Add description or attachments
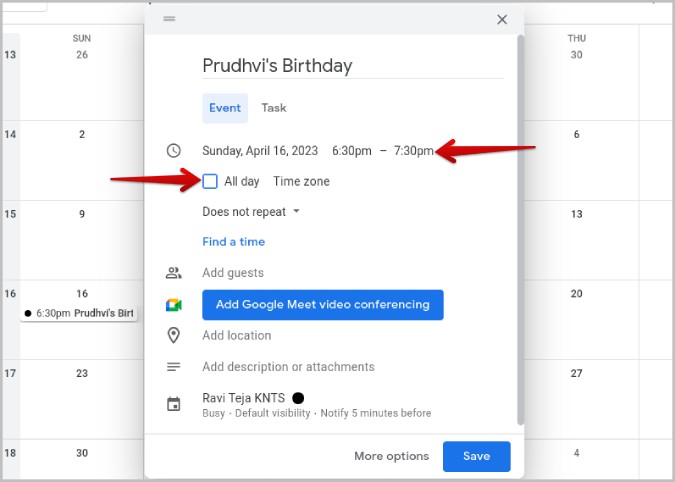 tap(288, 367)
